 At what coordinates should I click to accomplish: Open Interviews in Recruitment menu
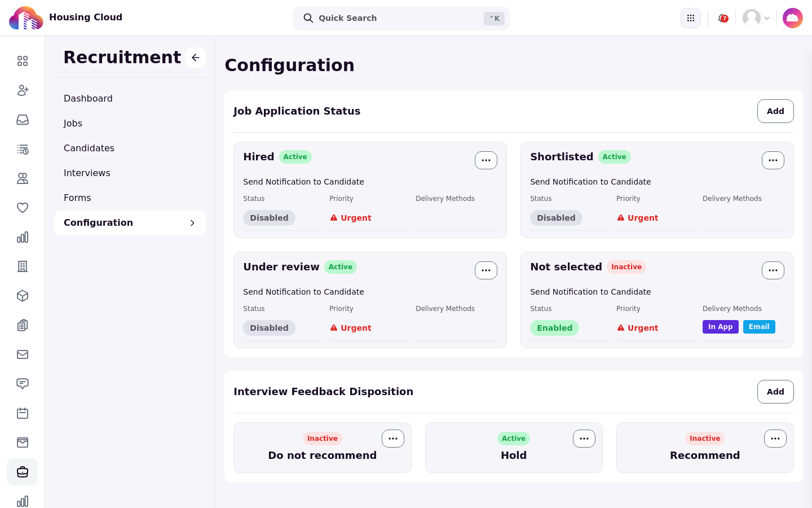click(130, 173)
